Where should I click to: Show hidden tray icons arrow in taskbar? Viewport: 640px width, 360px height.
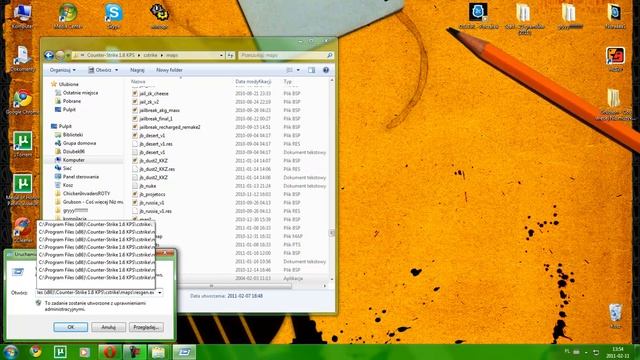click(x=586, y=352)
